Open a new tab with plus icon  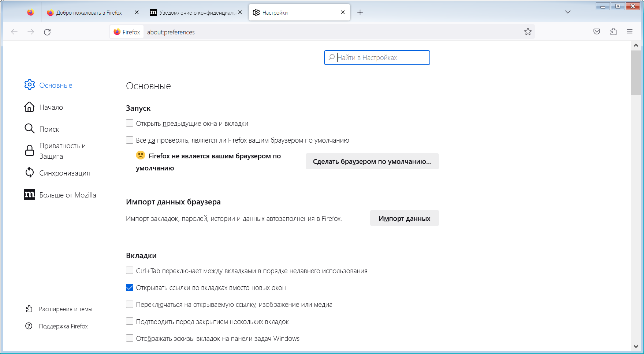click(x=360, y=12)
